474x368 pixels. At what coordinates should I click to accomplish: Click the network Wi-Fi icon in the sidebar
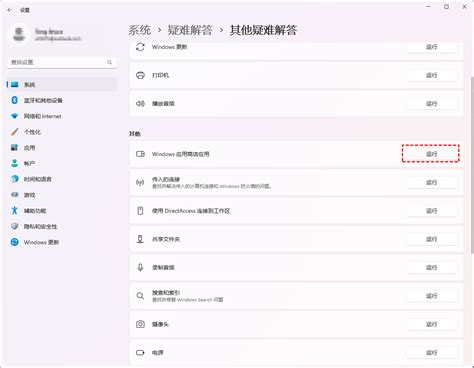pyautogui.click(x=14, y=116)
